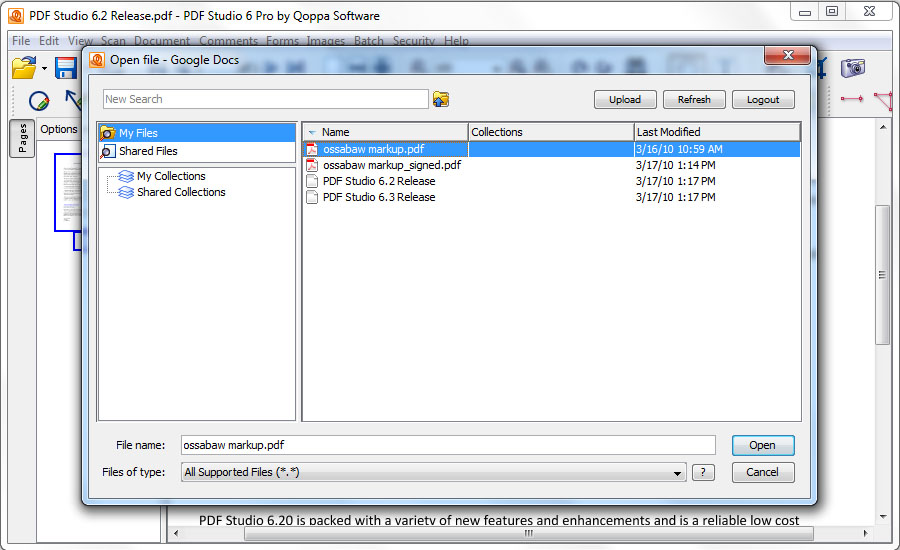Click the vertical scrollbar down arrow
Image resolution: width=900 pixels, height=550 pixels.
[883, 517]
